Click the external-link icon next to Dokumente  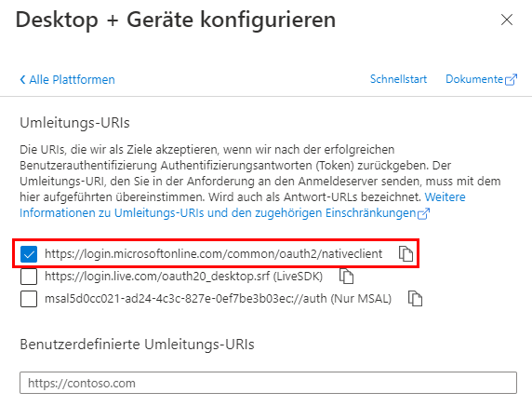tap(511, 80)
